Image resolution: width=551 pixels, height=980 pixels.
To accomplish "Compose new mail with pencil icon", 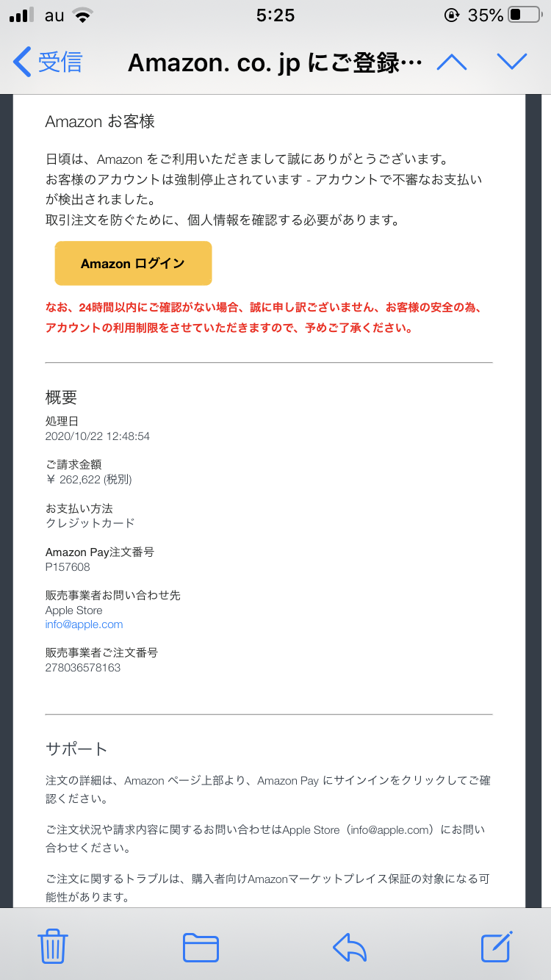I will (497, 946).
